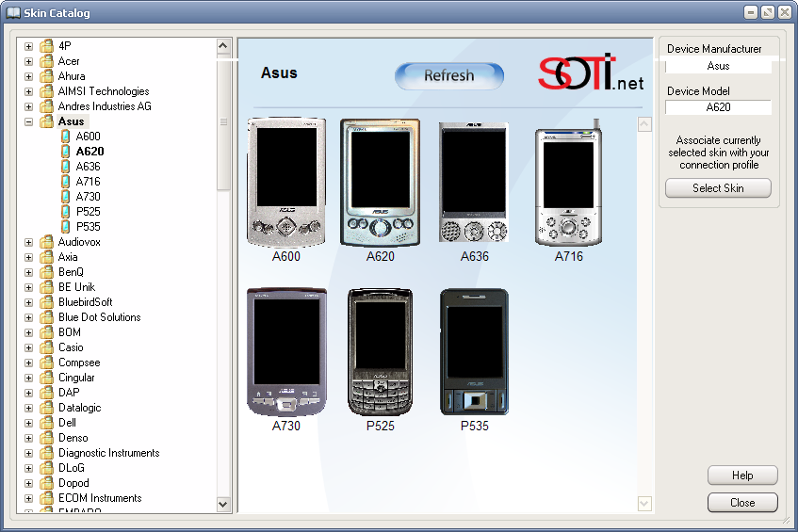The width and height of the screenshot is (798, 532).
Task: Click the Device Model field
Action: pyautogui.click(x=718, y=107)
